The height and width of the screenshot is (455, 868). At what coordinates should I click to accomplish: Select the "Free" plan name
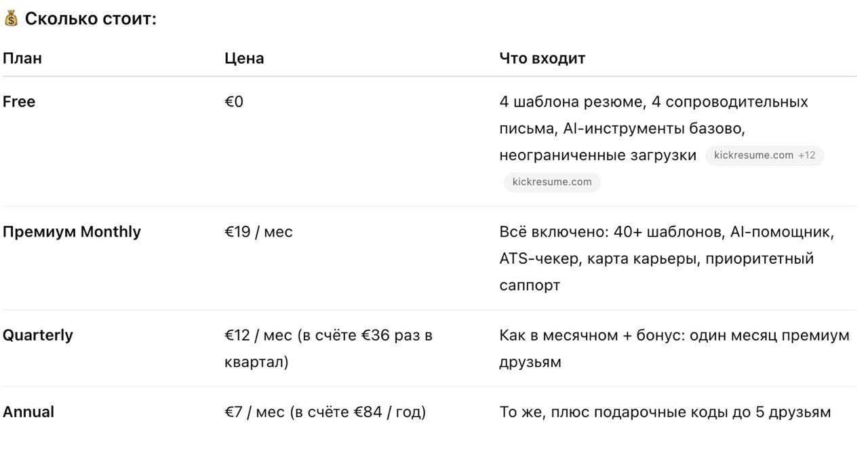[19, 102]
